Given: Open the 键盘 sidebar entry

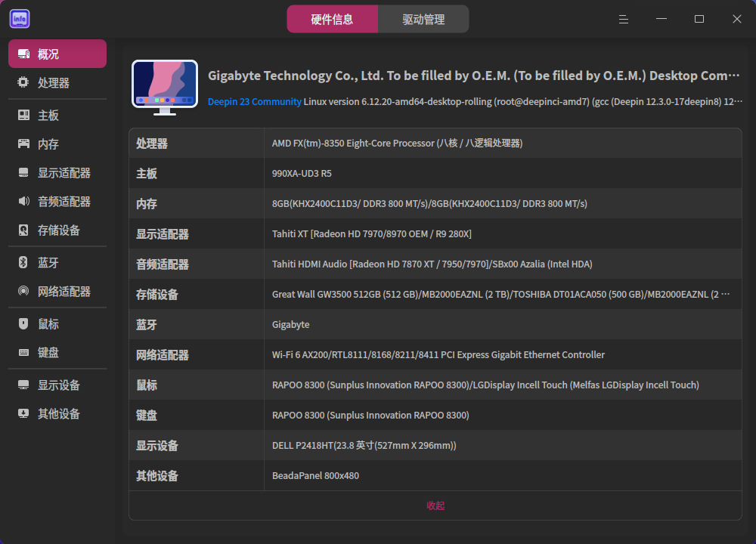Looking at the screenshot, I should (57, 352).
